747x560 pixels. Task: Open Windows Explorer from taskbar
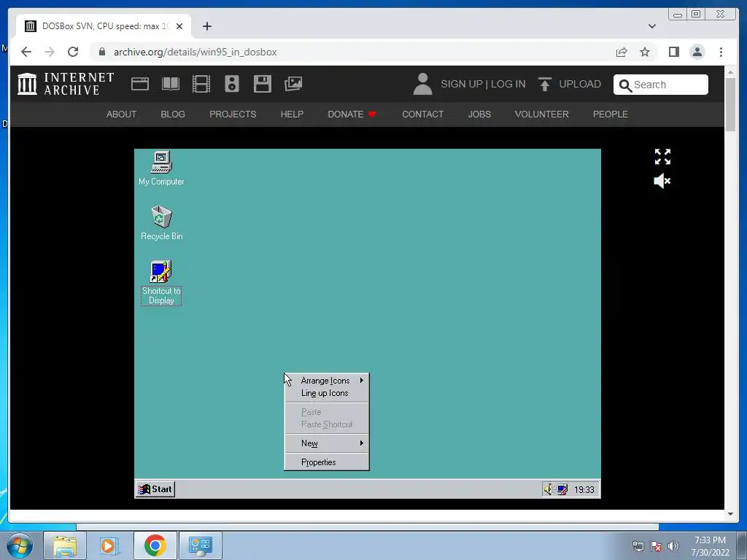click(x=65, y=545)
